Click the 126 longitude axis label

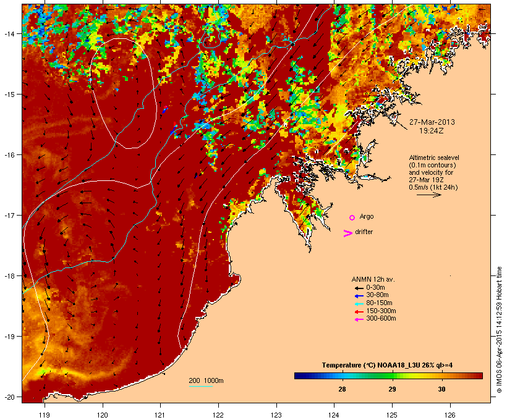[x=450, y=415]
